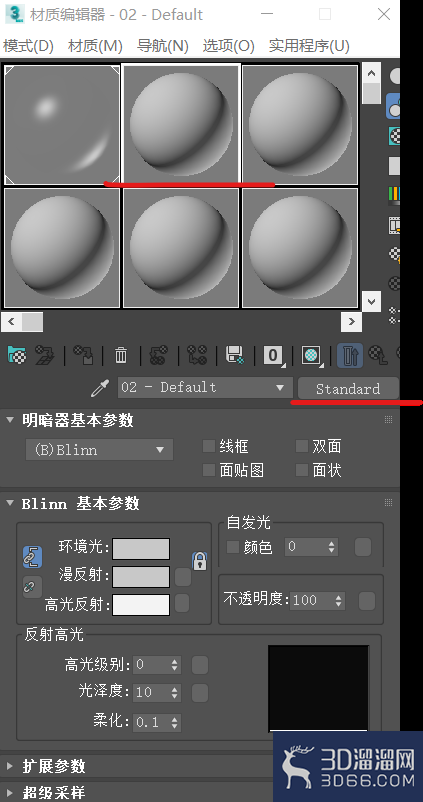Toggle ambient-diffuse color lock button
The image size is (423, 802).
pyautogui.click(x=32, y=557)
